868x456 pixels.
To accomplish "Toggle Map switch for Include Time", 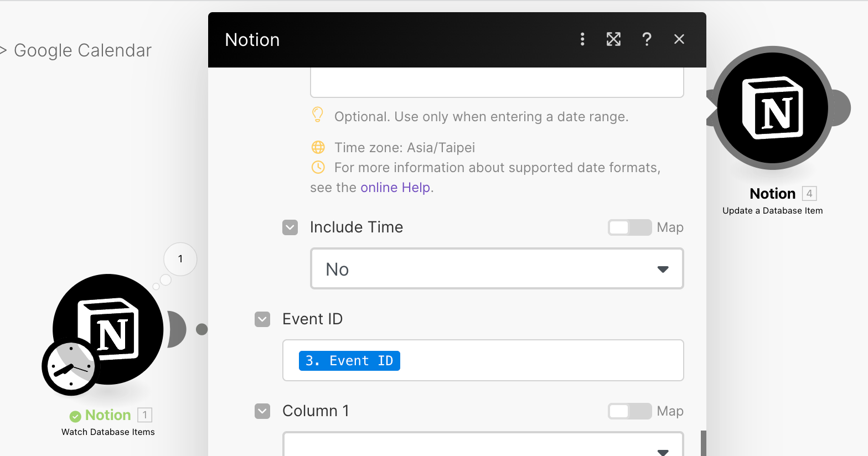I will pyautogui.click(x=629, y=227).
